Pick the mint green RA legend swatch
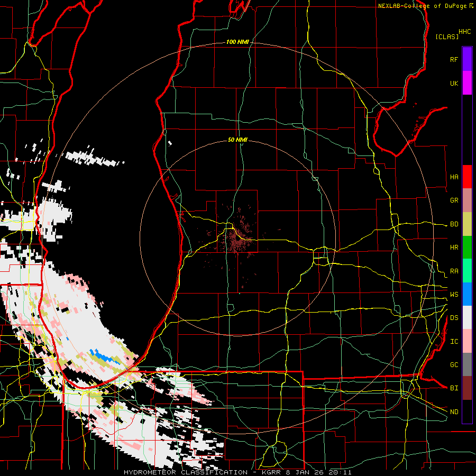Image resolution: width=476 pixels, height=476 pixels. [x=467, y=271]
